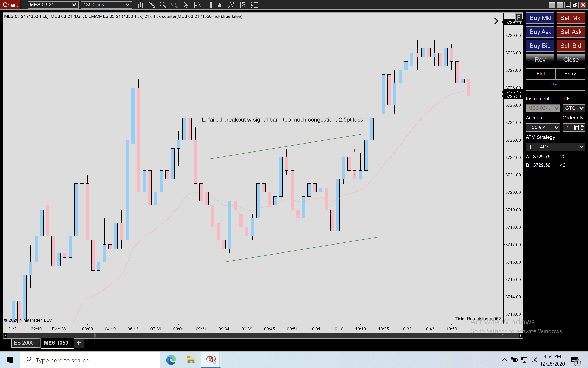Click the Entry price field

(x=570, y=74)
